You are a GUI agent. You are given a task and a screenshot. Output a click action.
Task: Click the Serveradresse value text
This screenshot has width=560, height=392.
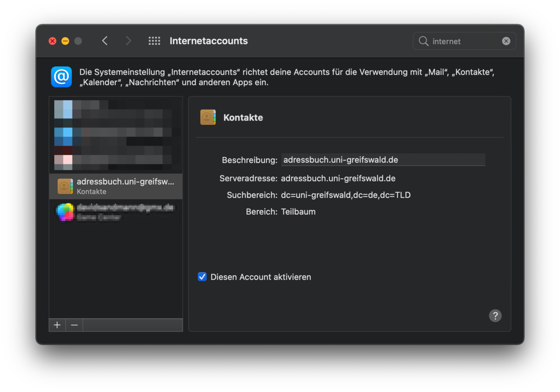(338, 178)
